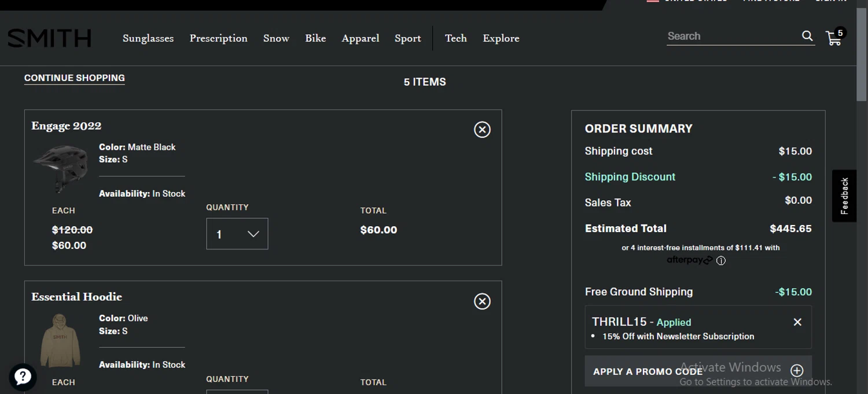Click Engage 2022 Color: Matte Black text
Viewport: 868px width, 394px height.
pyautogui.click(x=137, y=147)
